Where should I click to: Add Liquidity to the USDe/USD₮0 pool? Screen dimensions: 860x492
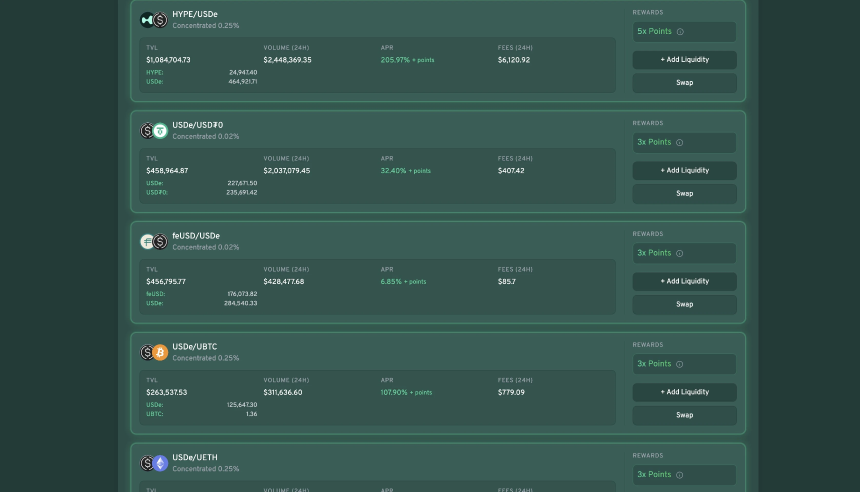pyautogui.click(x=684, y=171)
